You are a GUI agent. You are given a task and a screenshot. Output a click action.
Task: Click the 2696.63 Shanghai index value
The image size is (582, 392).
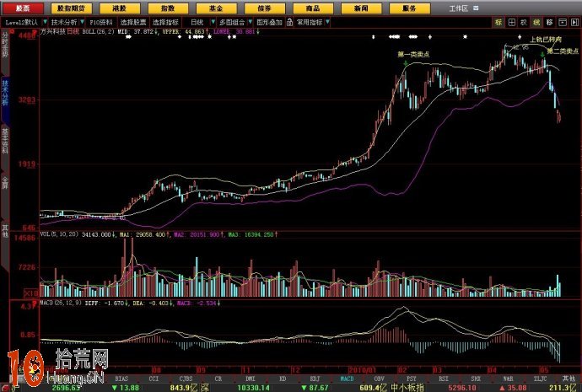66,388
